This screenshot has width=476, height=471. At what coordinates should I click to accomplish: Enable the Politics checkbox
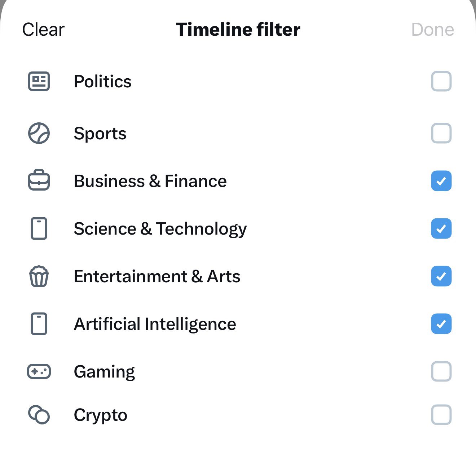[x=441, y=81]
